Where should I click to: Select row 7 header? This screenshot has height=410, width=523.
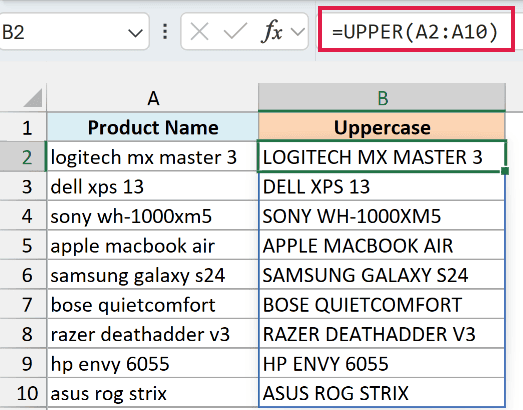pyautogui.click(x=23, y=304)
